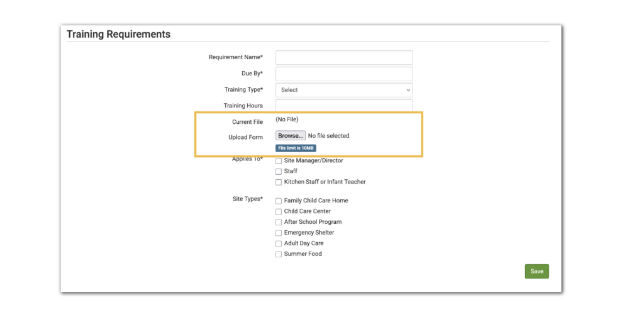
Task: Enable the Family Child Care Home checkbox
Action: (x=279, y=201)
